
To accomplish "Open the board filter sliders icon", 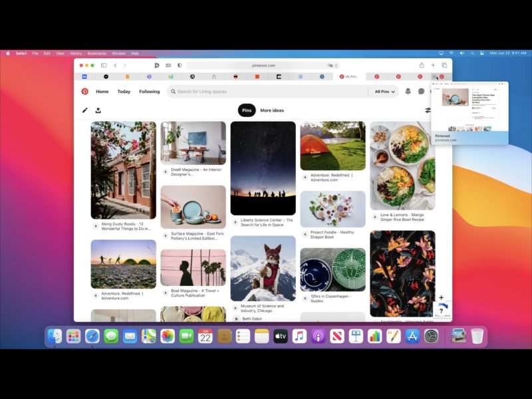I will pos(428,110).
